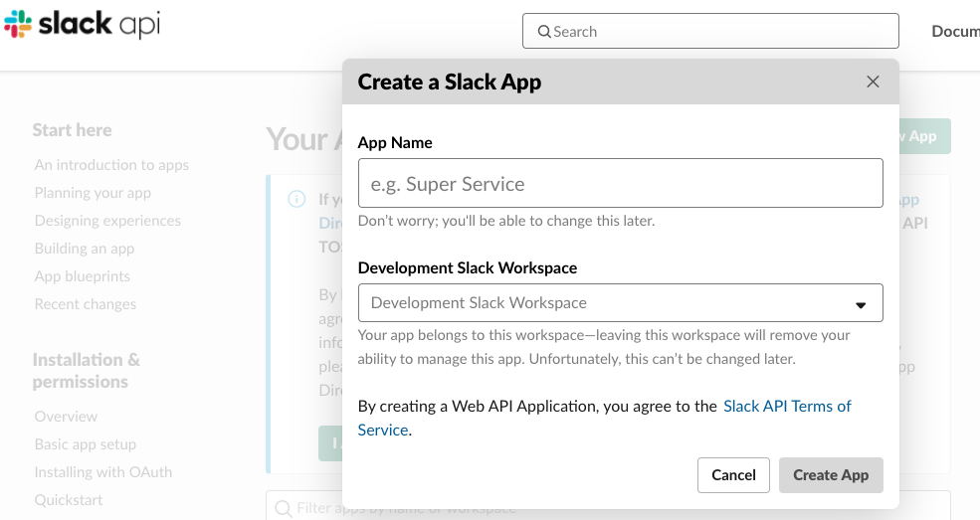This screenshot has height=520, width=980.
Task: Open An introduction to apps
Action: (x=111, y=165)
